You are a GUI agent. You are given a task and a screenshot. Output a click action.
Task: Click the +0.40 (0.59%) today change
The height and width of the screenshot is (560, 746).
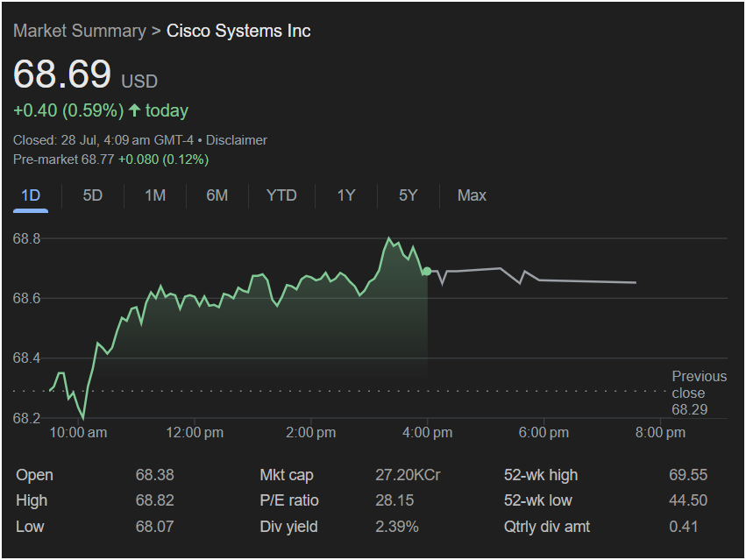coord(101,110)
